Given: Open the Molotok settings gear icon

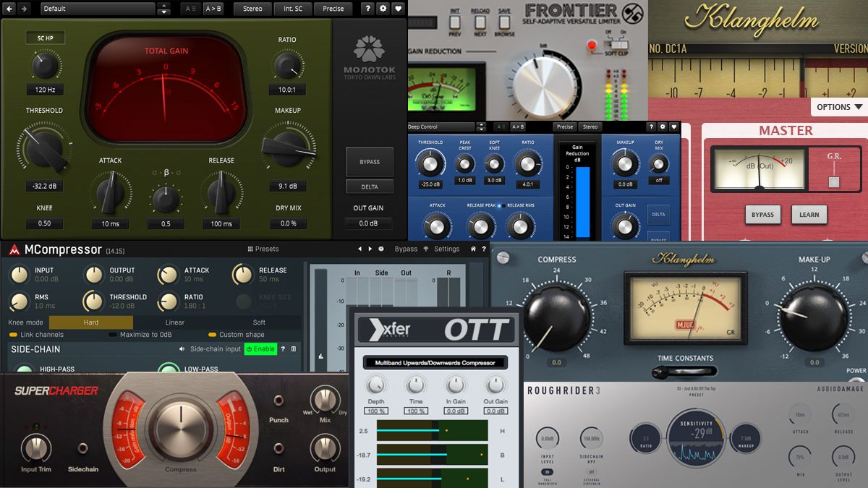Looking at the screenshot, I should pos(383,8).
